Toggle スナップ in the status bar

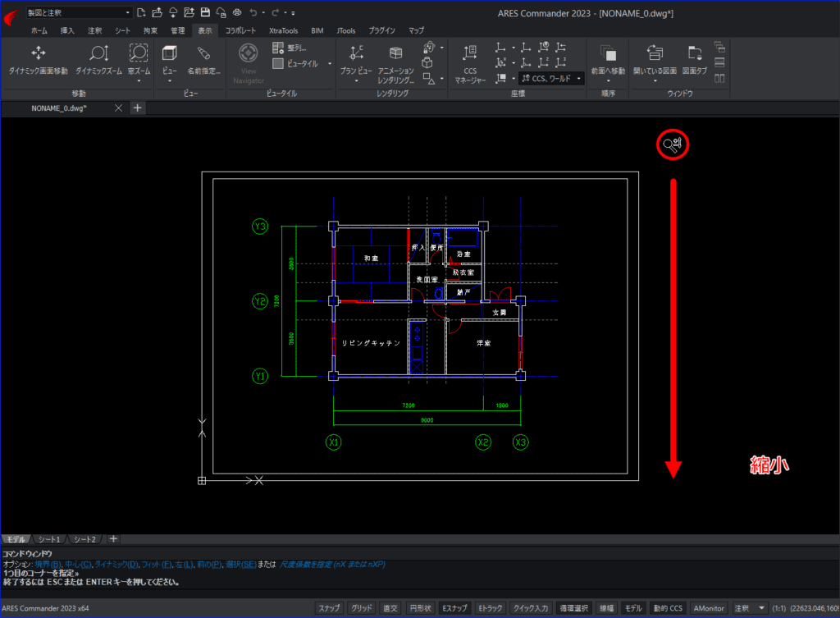[329, 608]
